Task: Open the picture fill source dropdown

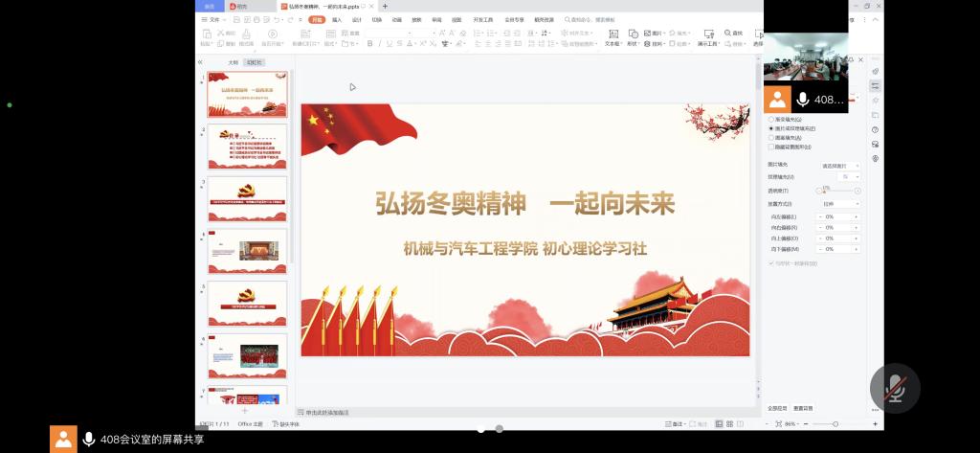Action: coord(841,166)
